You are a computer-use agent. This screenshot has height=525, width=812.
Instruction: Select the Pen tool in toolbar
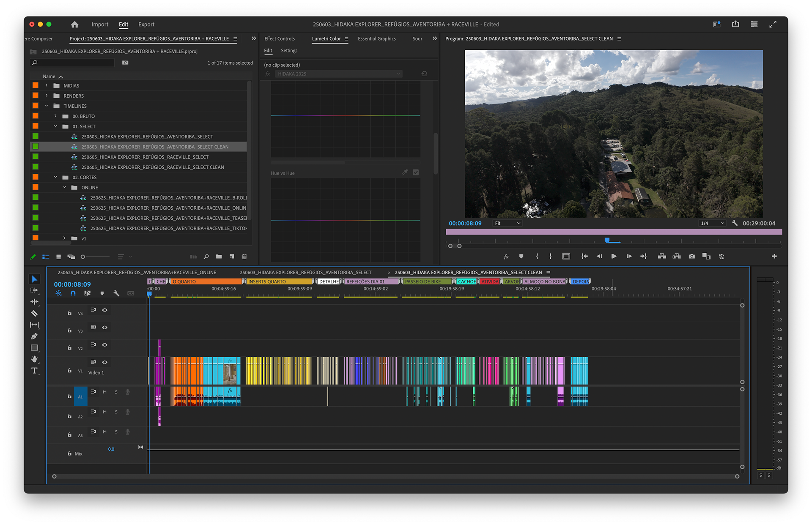[x=34, y=336]
